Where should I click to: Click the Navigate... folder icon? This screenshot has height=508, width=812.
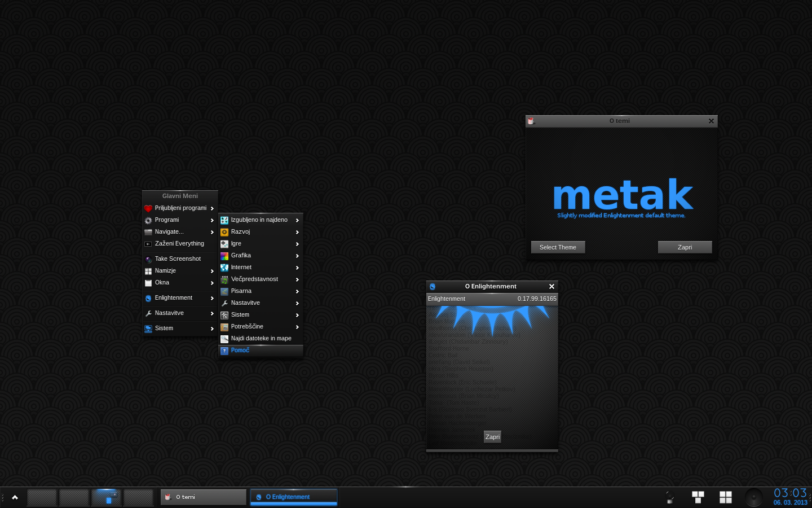pos(148,232)
